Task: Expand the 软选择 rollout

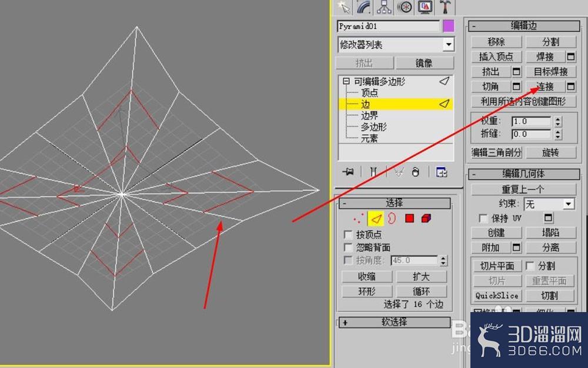Action: 395,322
